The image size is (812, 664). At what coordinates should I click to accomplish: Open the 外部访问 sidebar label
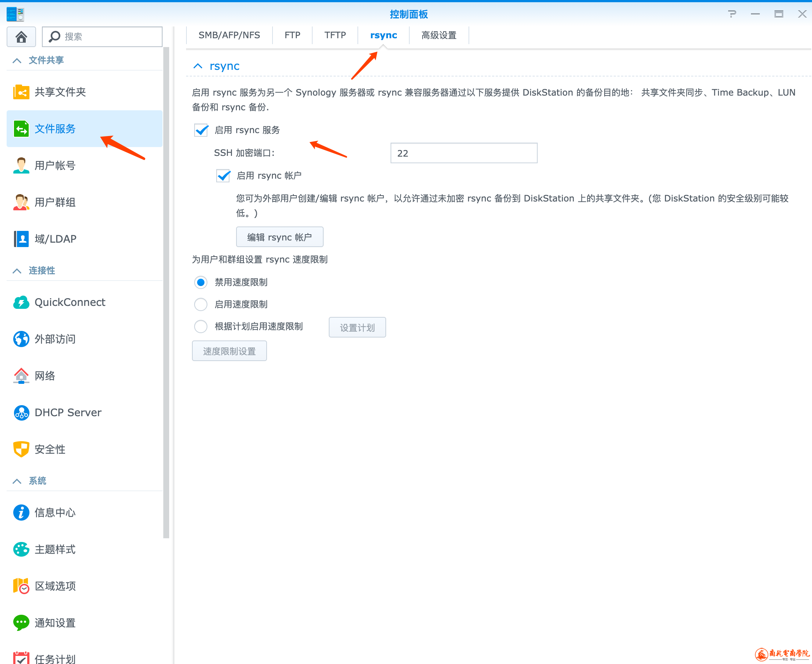[x=55, y=339]
